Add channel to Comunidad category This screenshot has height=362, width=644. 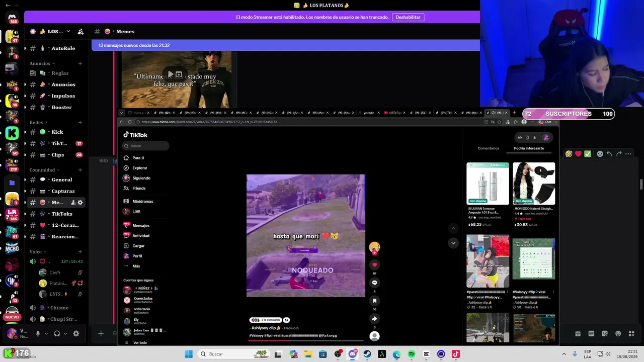pyautogui.click(x=80, y=170)
